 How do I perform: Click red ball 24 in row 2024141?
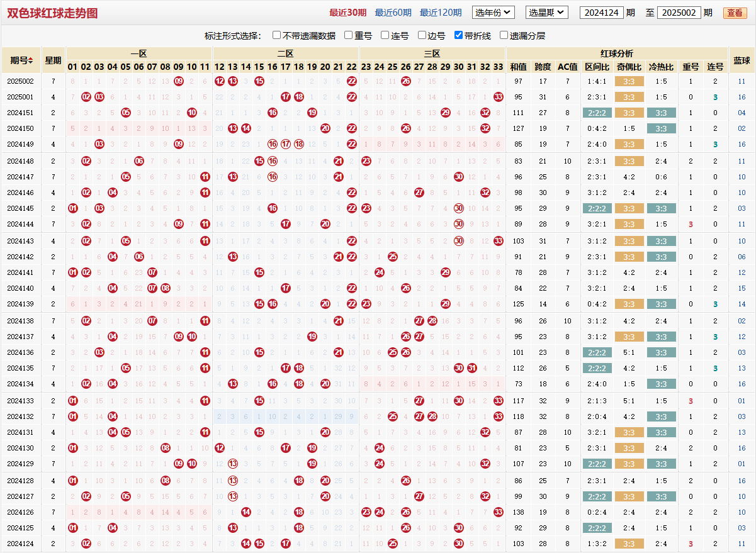click(380, 272)
